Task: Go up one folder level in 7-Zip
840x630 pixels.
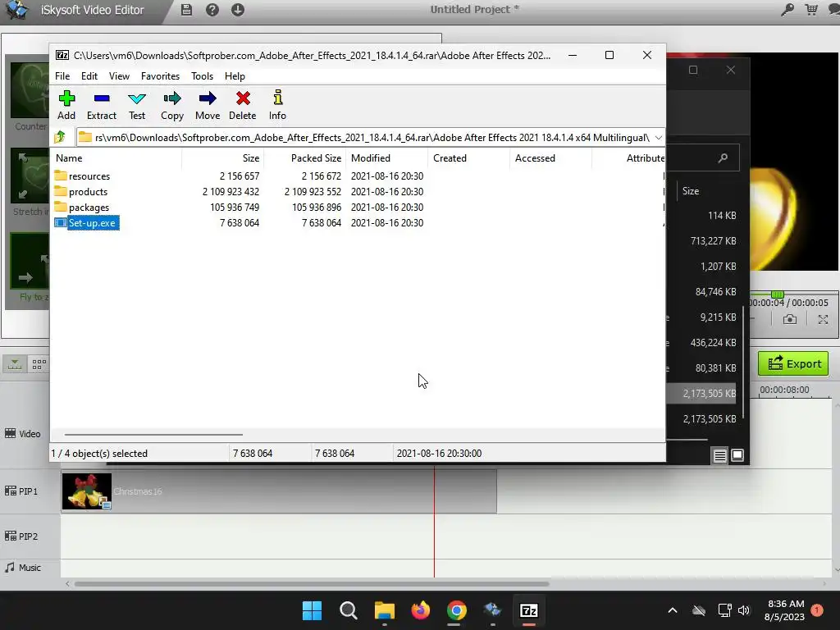Action: (x=60, y=137)
